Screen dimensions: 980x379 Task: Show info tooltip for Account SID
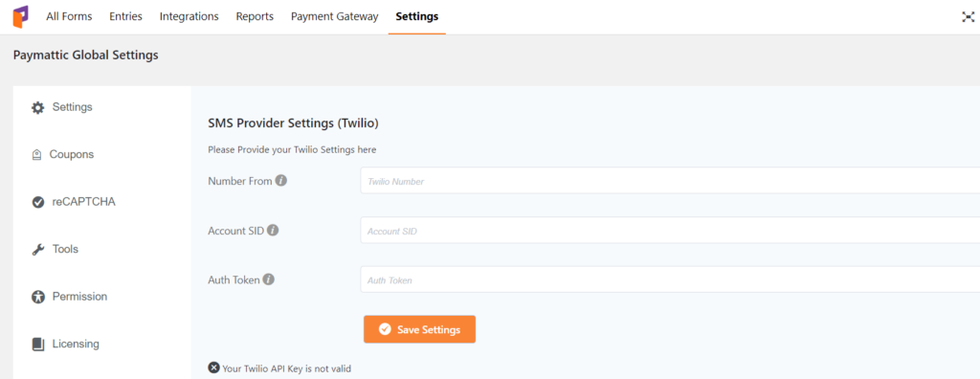tap(273, 230)
